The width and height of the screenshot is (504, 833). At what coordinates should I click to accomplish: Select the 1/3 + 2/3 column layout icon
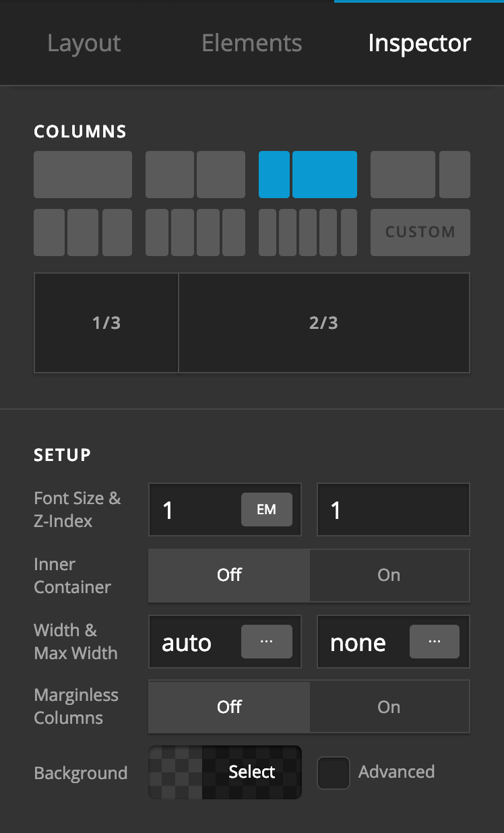pyautogui.click(x=308, y=175)
